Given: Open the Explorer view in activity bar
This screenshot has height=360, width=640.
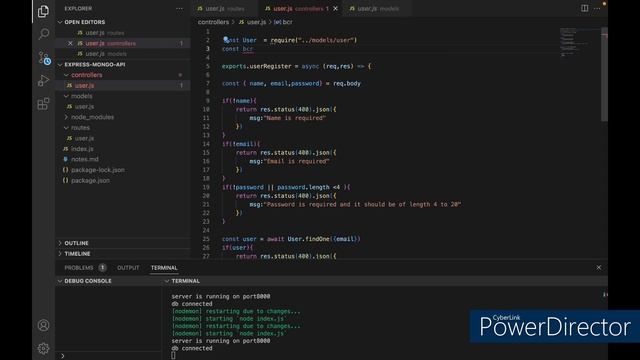Looking at the screenshot, I should coord(43,11).
